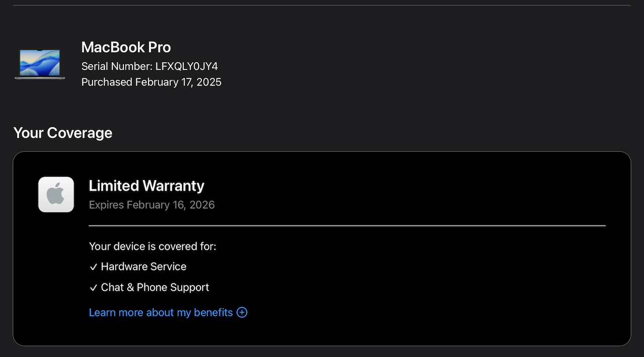Image resolution: width=644 pixels, height=357 pixels.
Task: Click the Purchased February 17, 2025 text
Action: point(151,82)
